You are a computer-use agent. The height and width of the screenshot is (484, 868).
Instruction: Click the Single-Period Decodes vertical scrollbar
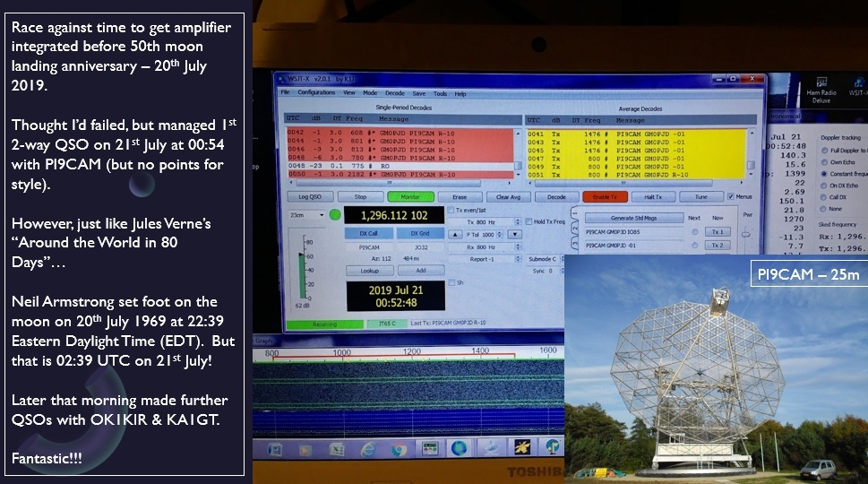[x=518, y=153]
